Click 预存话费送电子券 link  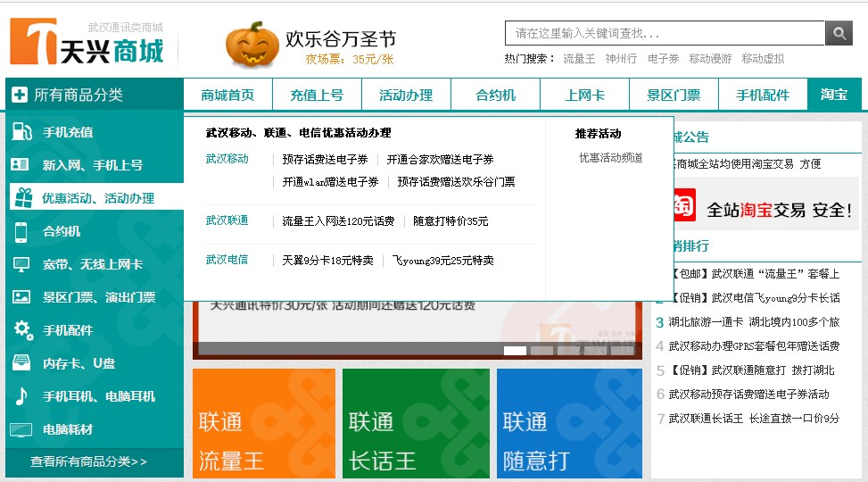tap(325, 160)
